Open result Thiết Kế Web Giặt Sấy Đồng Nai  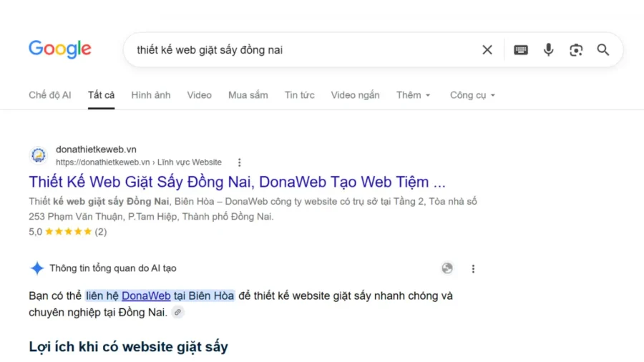click(237, 182)
